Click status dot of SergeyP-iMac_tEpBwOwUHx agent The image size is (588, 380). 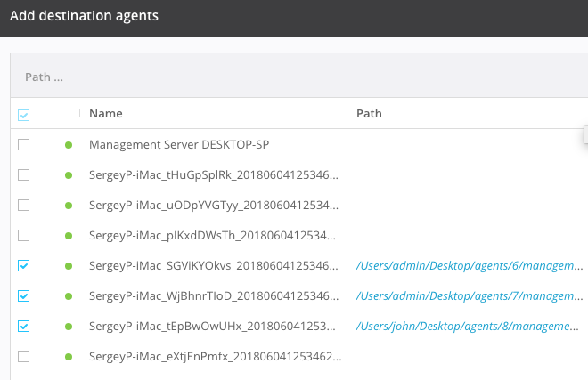pyautogui.click(x=69, y=326)
